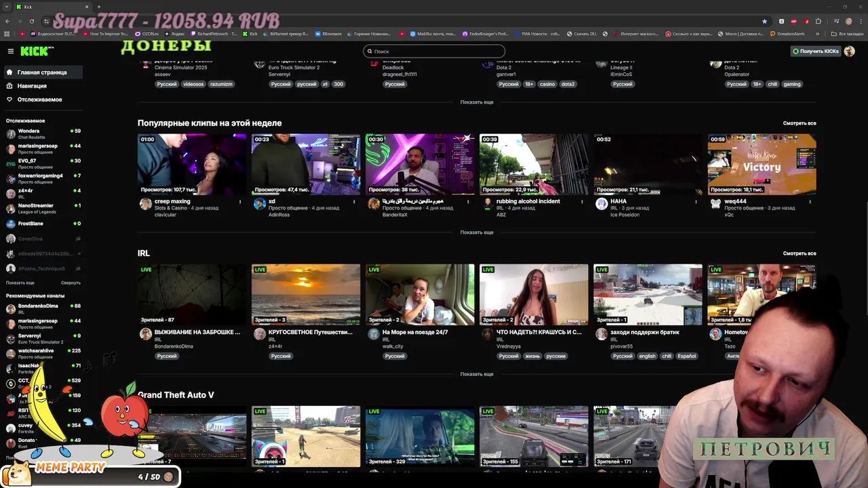
Task: Open options menu for weq444 clip
Action: tap(809, 201)
